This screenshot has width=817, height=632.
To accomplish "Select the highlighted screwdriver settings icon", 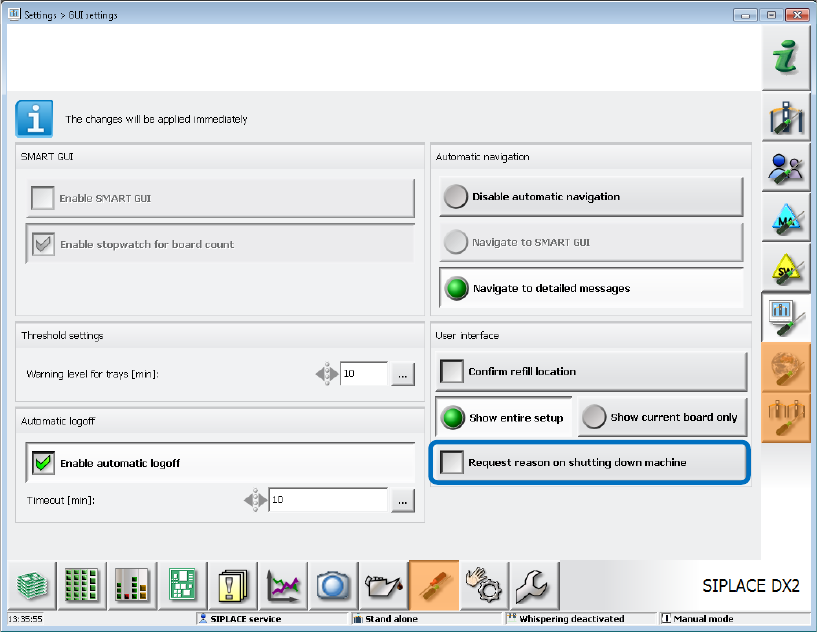I will coord(434,585).
